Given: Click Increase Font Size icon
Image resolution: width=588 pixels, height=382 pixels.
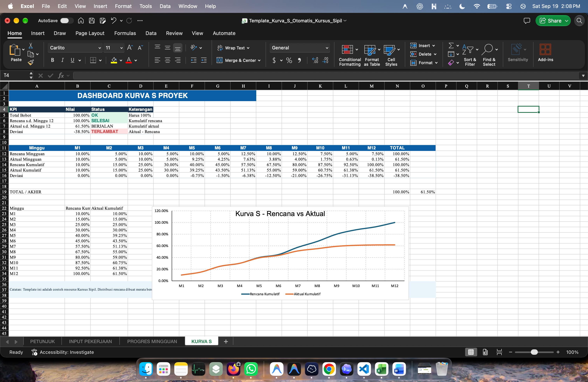Looking at the screenshot, I should click(x=130, y=48).
